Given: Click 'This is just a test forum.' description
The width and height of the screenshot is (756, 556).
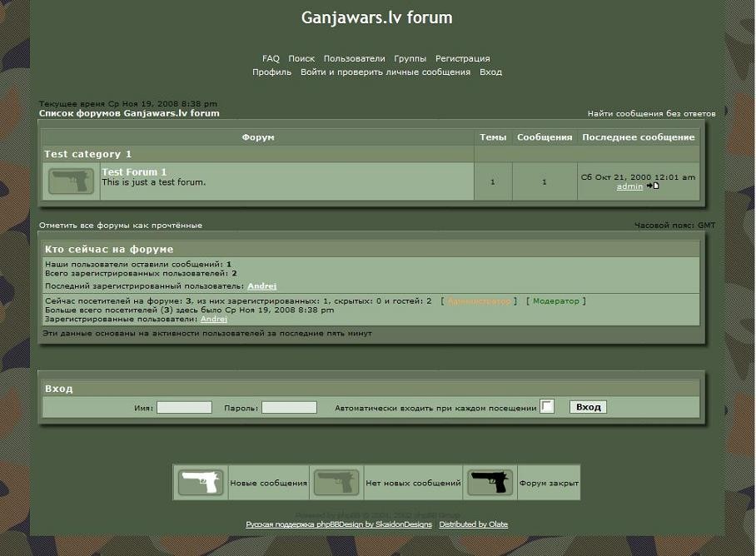Looking at the screenshot, I should tap(154, 182).
